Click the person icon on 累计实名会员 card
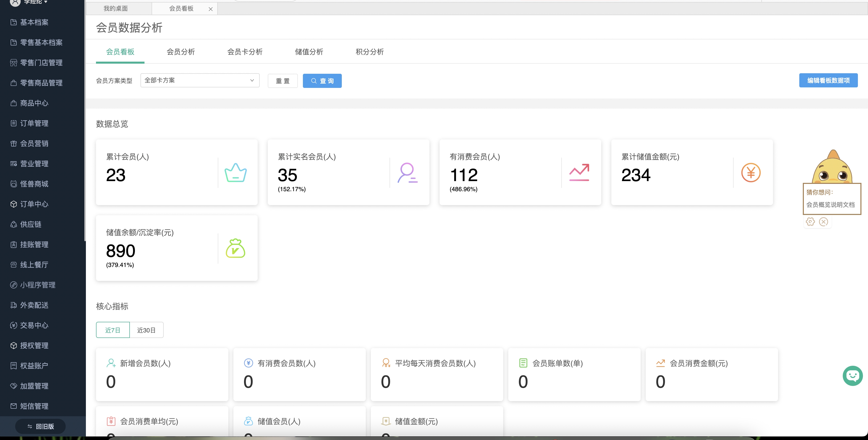868x440 pixels. [407, 173]
